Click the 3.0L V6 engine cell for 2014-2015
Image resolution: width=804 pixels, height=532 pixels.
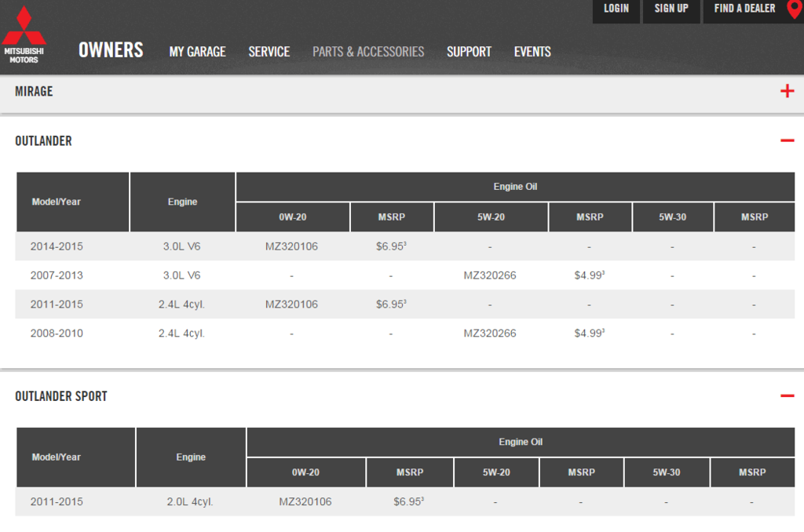[x=181, y=246]
